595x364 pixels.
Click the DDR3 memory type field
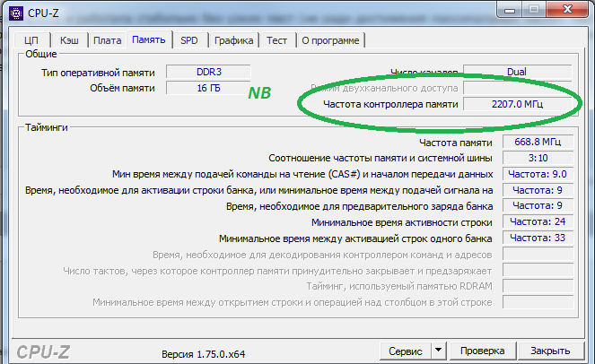(x=208, y=72)
